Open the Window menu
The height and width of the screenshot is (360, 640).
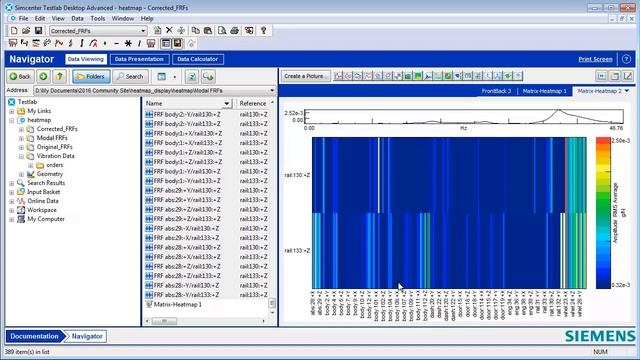(x=122, y=18)
